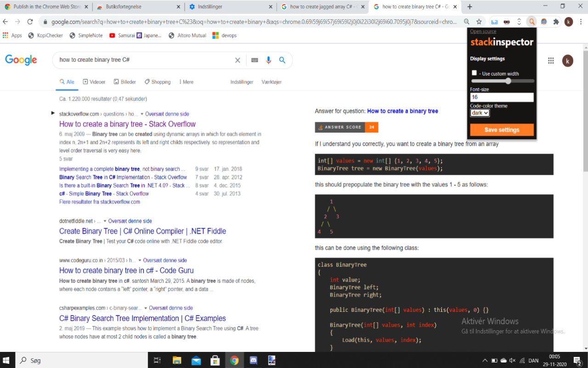Open Microsoft Store from the taskbar

coord(215,360)
